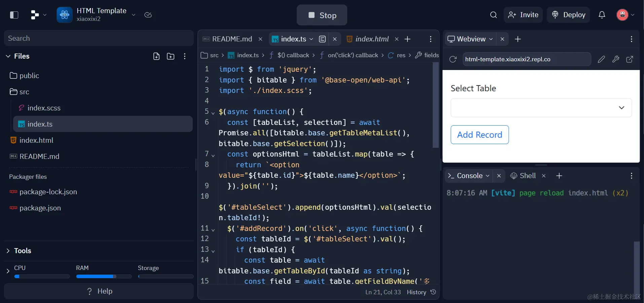Expand the public folder
644x303 pixels.
24,76
